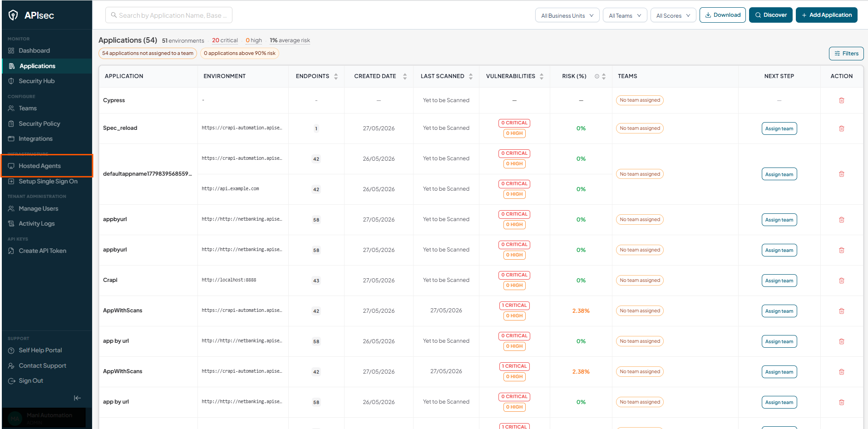The image size is (868, 429).
Task: Collapse the sidebar with the arrow icon
Action: pos(78,398)
